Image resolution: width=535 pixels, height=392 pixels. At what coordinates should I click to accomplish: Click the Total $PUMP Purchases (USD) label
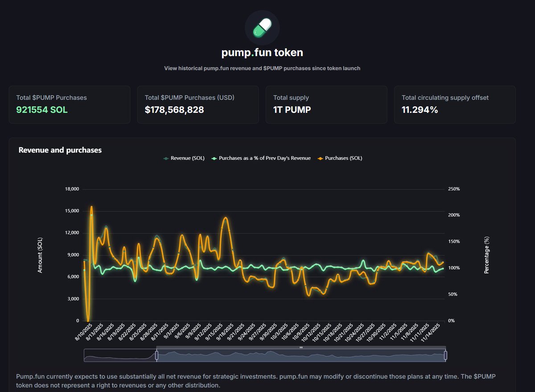[x=189, y=97]
